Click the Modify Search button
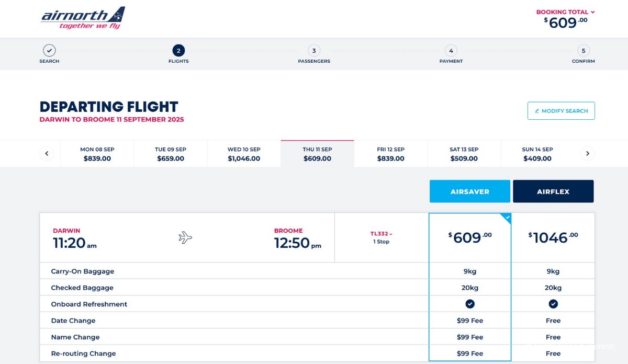Image resolution: width=628 pixels, height=364 pixels. tap(561, 111)
